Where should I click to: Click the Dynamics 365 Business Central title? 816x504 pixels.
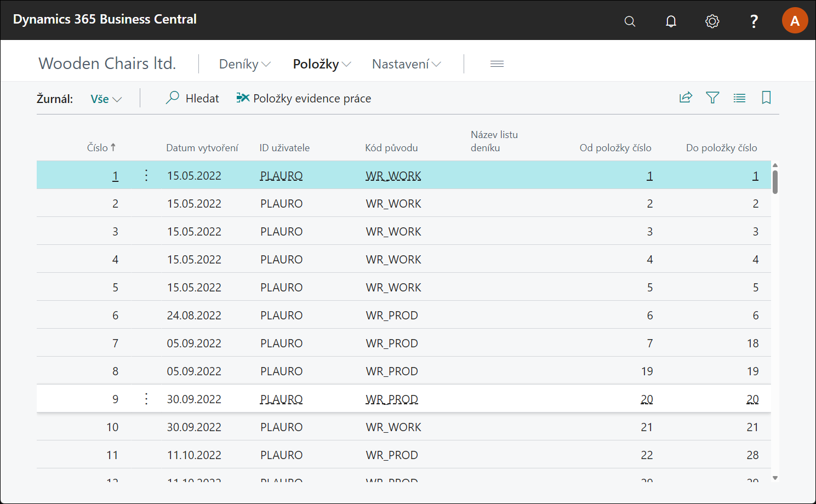coord(105,19)
